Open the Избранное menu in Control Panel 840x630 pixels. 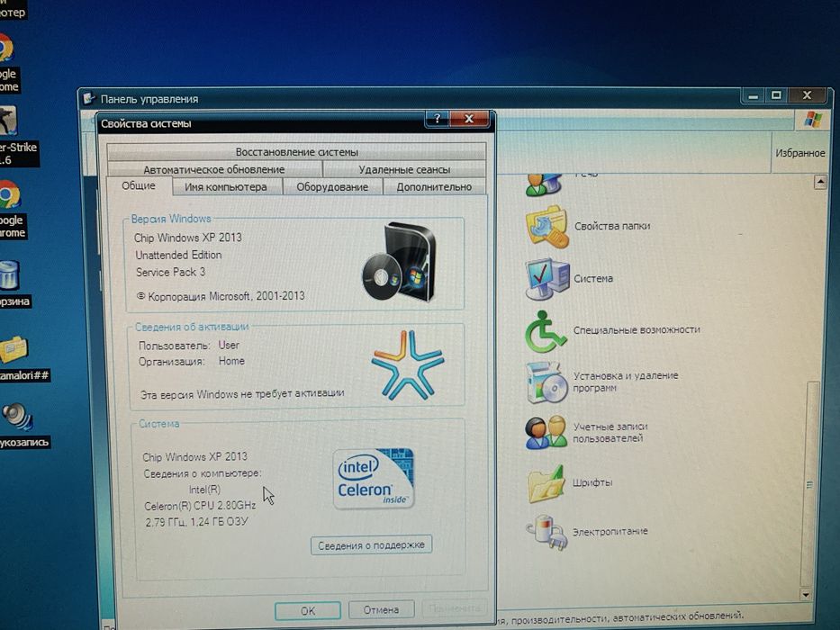tap(799, 153)
